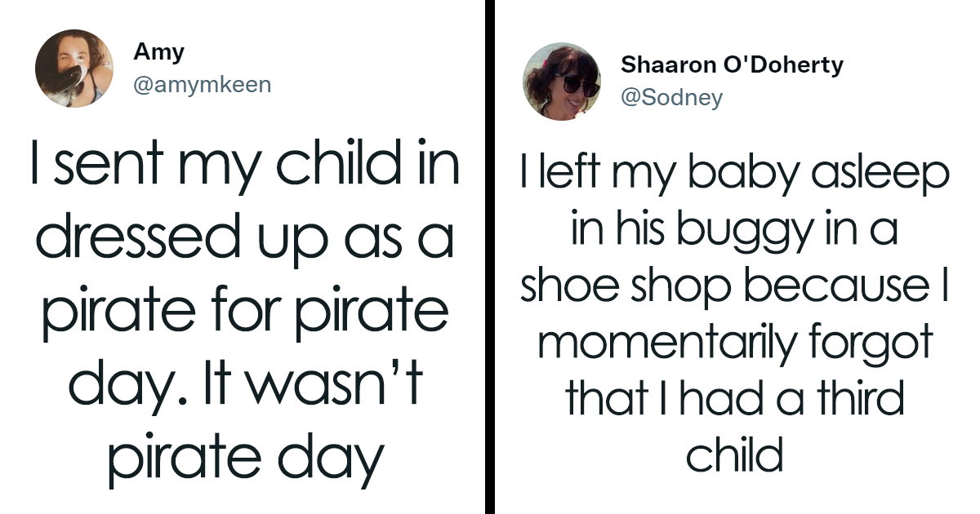Click the display name Amy

tap(159, 52)
